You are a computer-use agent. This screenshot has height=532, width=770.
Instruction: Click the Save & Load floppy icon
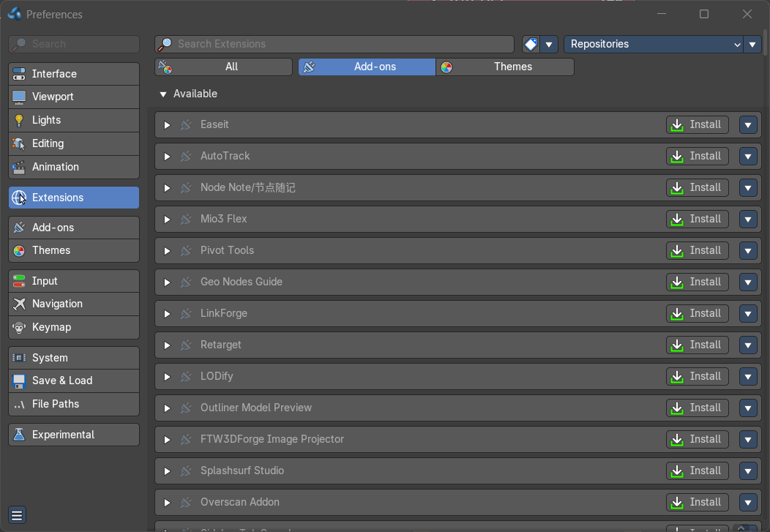(19, 381)
